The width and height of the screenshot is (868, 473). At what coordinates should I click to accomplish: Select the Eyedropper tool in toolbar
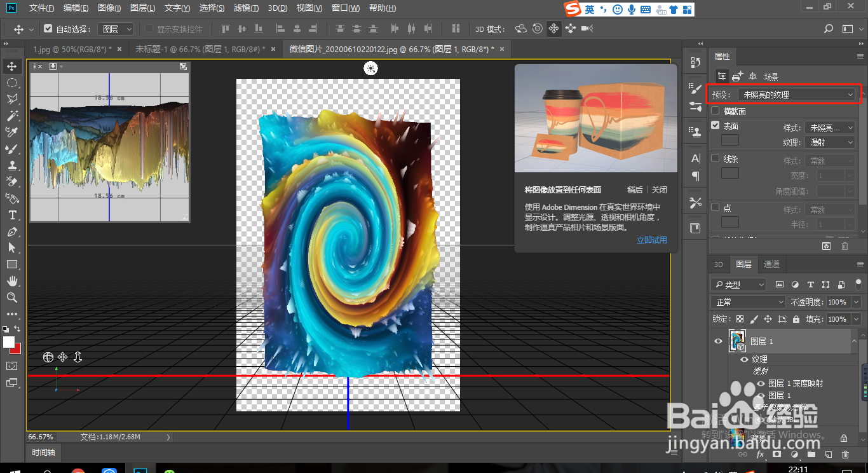coord(12,132)
